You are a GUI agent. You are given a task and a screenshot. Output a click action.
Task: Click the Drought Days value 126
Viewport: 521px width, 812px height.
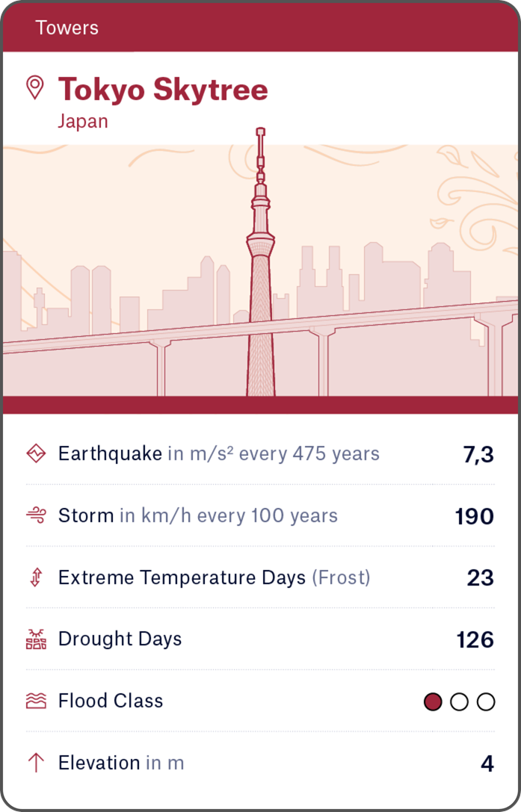(475, 639)
